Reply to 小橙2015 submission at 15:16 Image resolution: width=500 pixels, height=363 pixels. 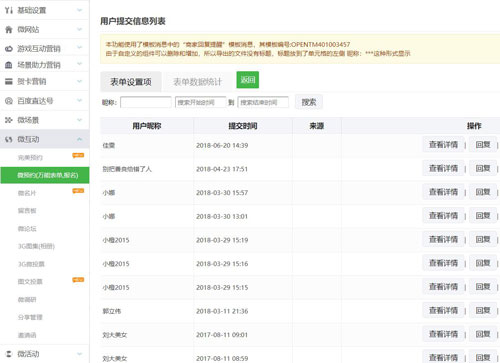483,263
